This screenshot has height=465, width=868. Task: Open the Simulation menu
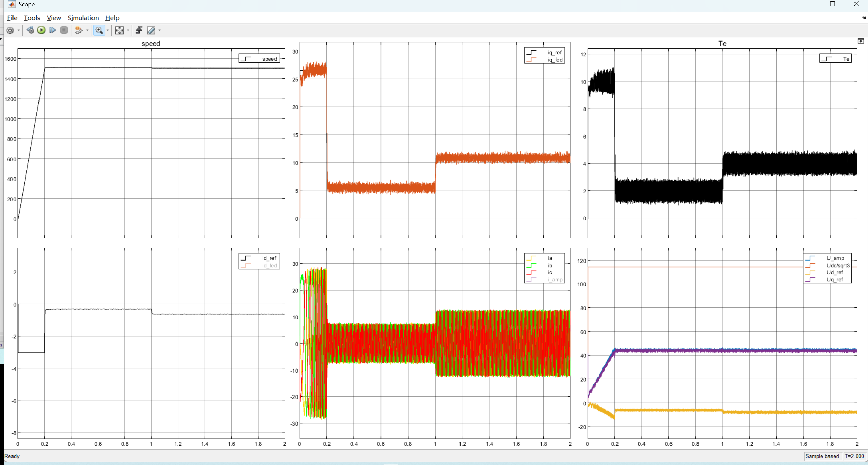click(x=83, y=18)
